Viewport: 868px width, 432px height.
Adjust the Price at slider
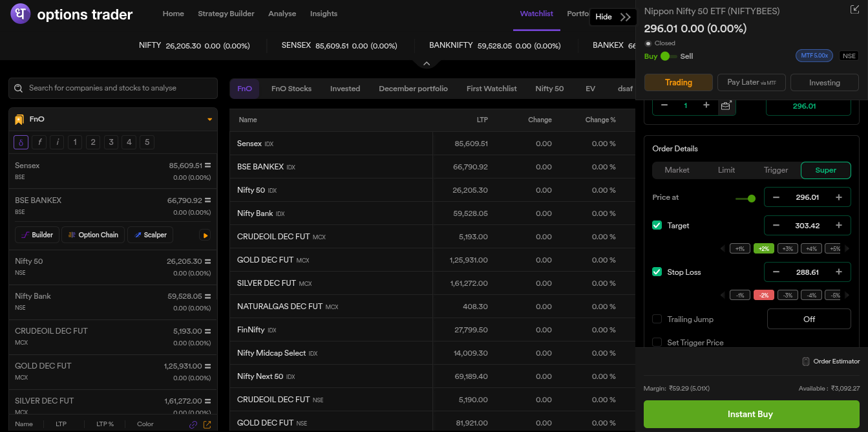[746, 199]
